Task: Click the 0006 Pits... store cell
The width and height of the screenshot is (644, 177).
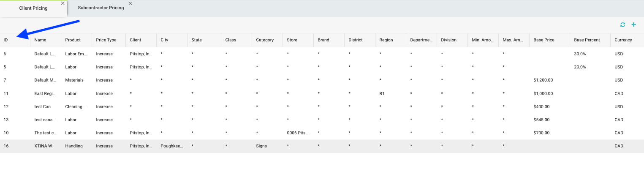Action: coord(298,133)
